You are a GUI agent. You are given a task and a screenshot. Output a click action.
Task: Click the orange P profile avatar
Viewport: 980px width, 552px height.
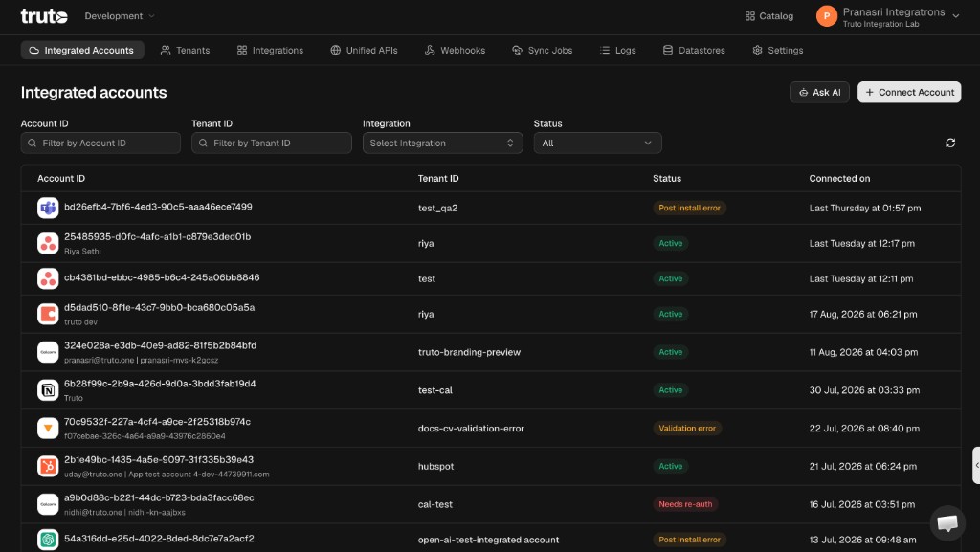pyautogui.click(x=826, y=16)
